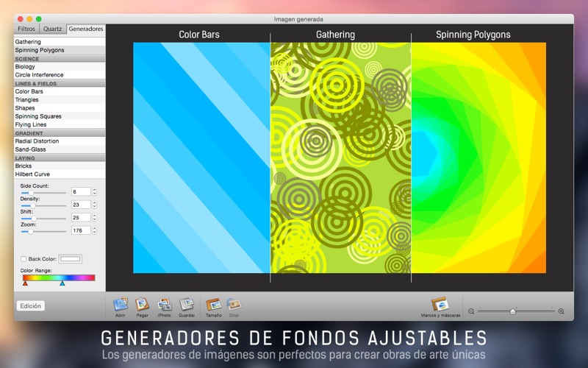588x368 pixels.
Task: Click the zoom in magnifier icon
Action: point(561,311)
